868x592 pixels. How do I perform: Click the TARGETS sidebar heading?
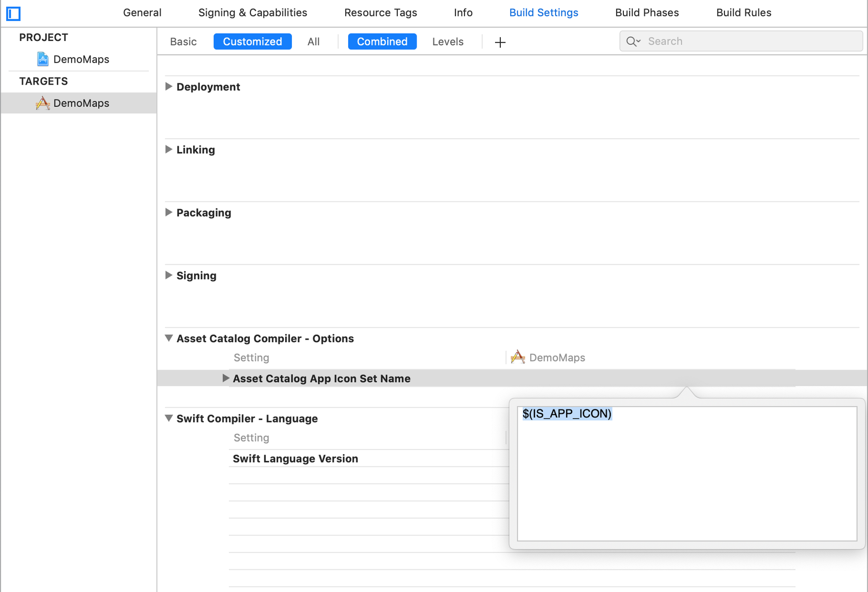point(44,81)
